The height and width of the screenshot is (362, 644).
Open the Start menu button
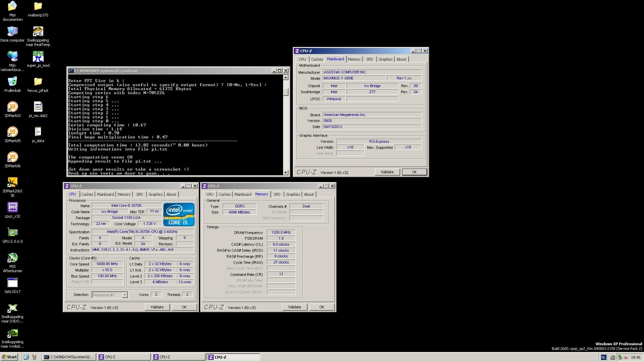[9, 357]
